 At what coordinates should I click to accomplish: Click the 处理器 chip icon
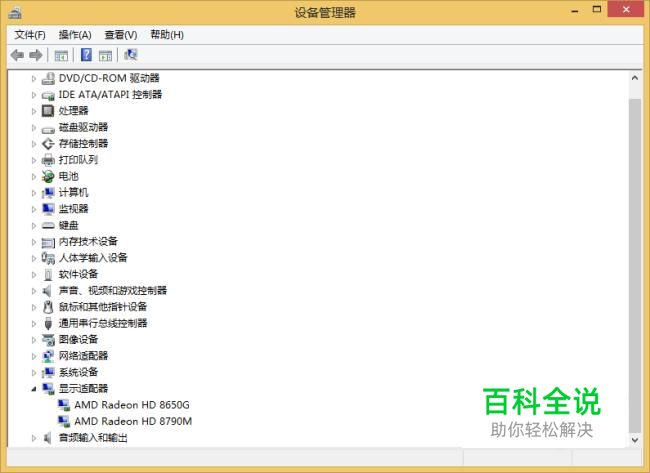coord(48,111)
